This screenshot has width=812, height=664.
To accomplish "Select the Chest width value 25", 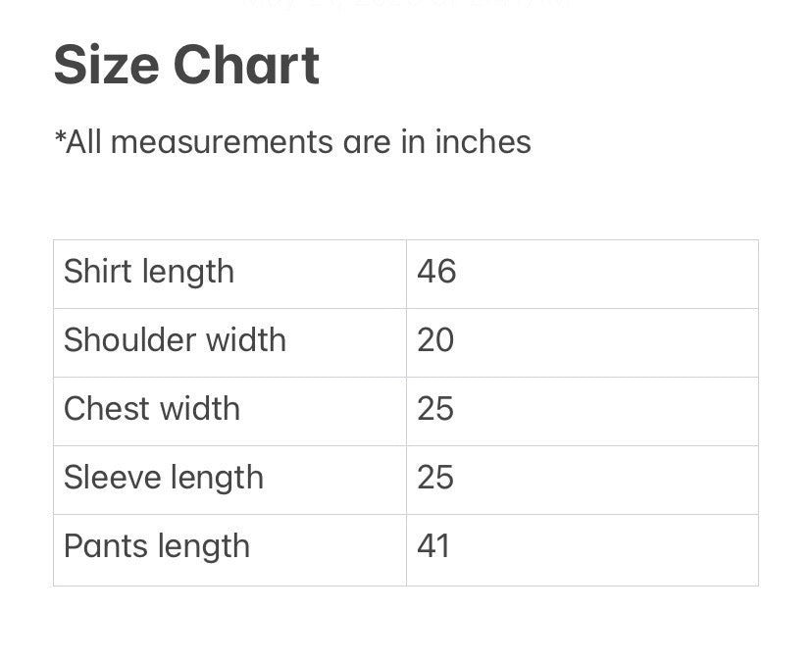I will coord(435,409).
